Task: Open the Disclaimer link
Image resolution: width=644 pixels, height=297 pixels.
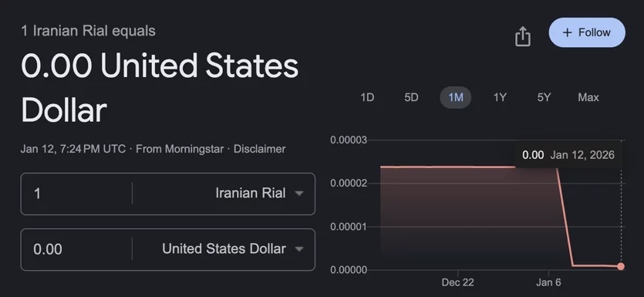Action: click(x=260, y=149)
